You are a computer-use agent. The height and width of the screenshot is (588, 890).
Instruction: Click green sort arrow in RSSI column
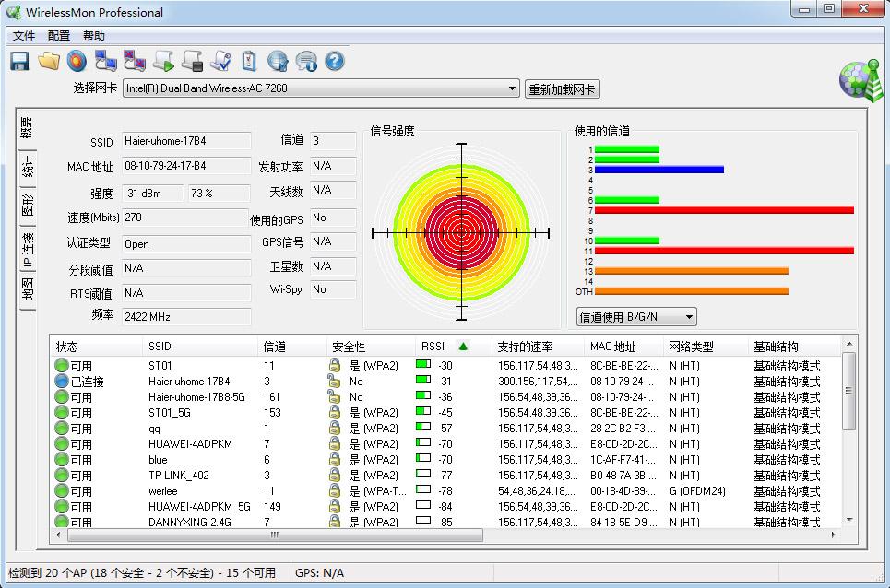coord(463,346)
